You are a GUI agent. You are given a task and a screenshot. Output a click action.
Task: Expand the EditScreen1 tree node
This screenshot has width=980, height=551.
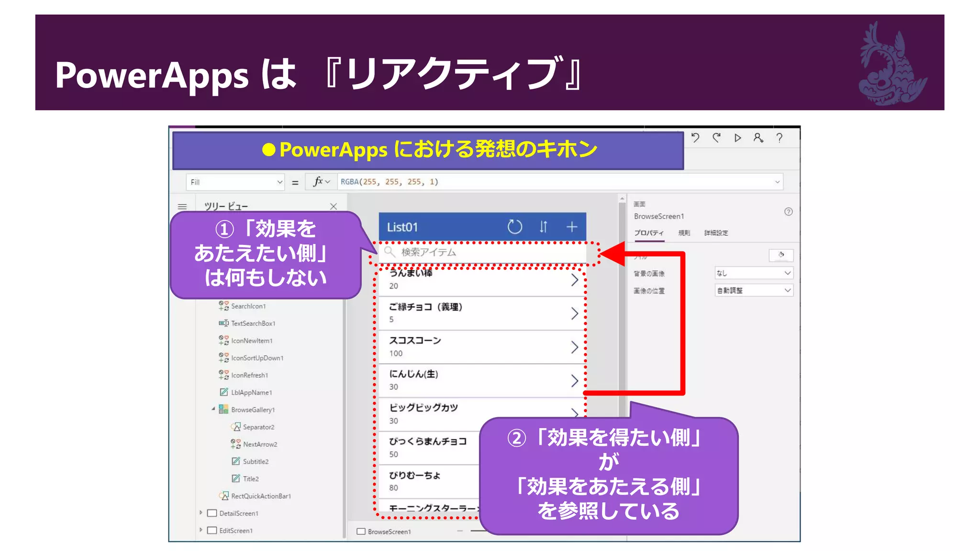pyautogui.click(x=201, y=530)
